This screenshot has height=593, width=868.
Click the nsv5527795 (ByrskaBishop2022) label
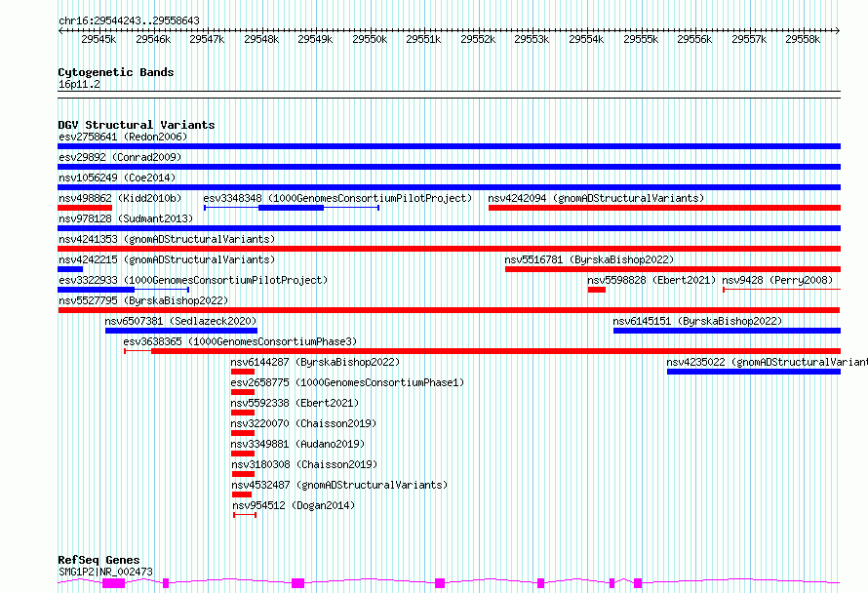(x=143, y=300)
